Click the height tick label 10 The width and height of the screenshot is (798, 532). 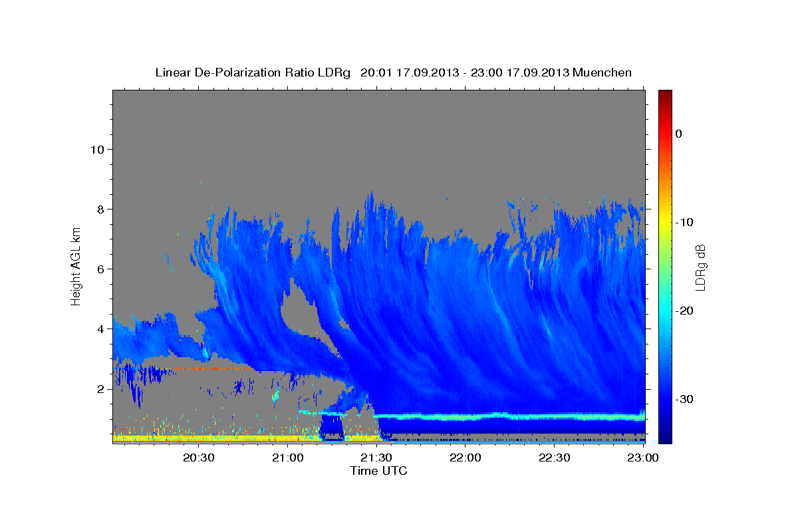(x=98, y=150)
